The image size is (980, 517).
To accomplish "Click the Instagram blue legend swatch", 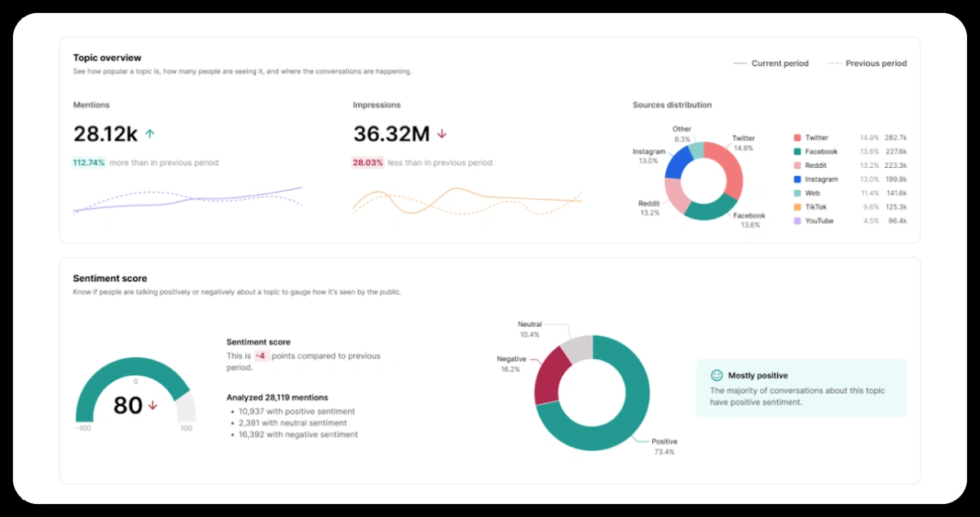I will 797,179.
